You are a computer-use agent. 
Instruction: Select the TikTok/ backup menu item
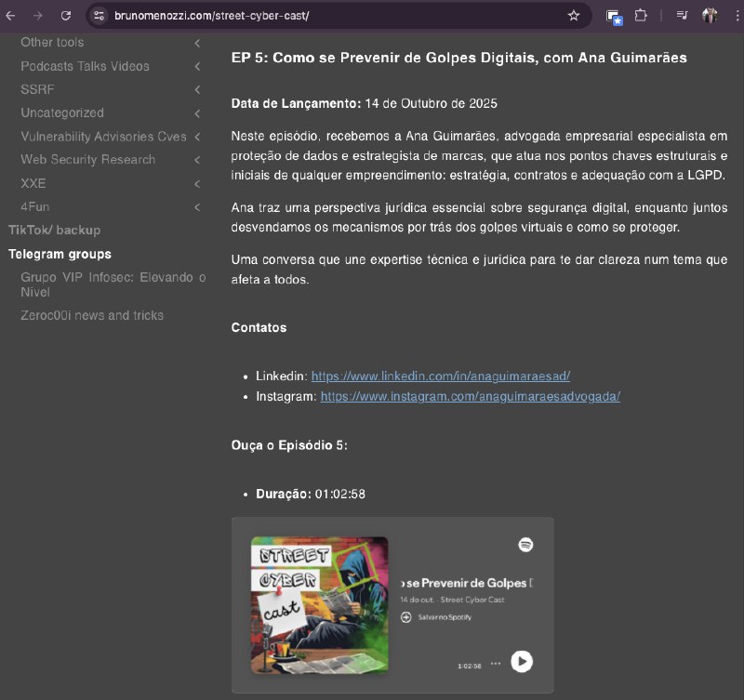point(54,230)
